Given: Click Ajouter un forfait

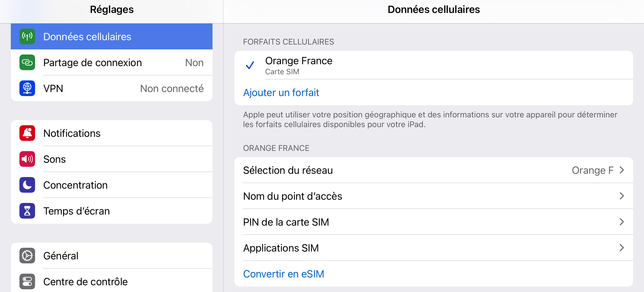Looking at the screenshot, I should tap(281, 92).
